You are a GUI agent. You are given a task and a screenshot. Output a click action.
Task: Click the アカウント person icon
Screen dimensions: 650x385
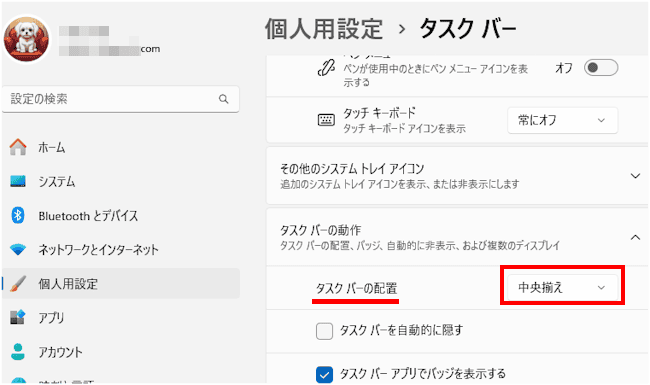click(x=18, y=351)
